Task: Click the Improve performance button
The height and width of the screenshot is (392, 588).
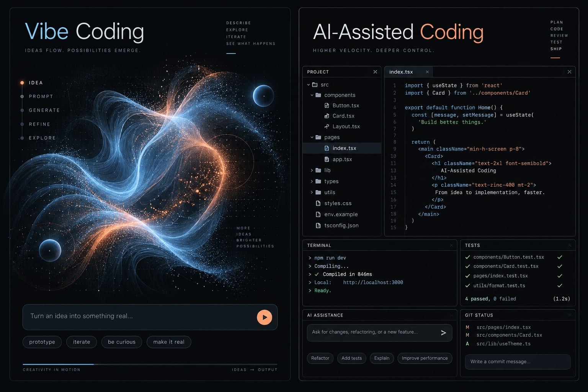Action: (x=425, y=358)
